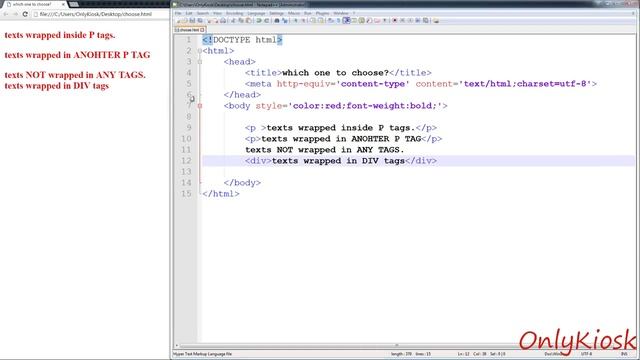The height and width of the screenshot is (360, 640).
Task: Toggle Word Wrap in the toolbar
Action: click(x=330, y=20)
